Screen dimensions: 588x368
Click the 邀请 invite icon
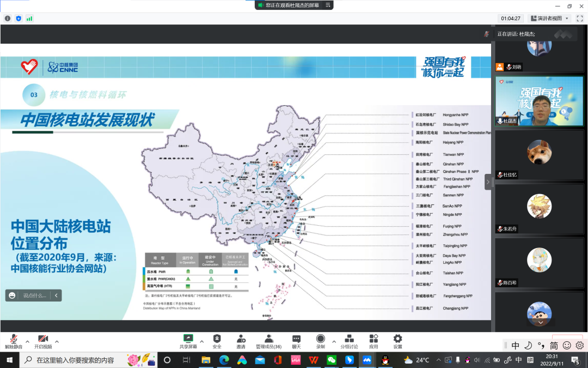241,340
